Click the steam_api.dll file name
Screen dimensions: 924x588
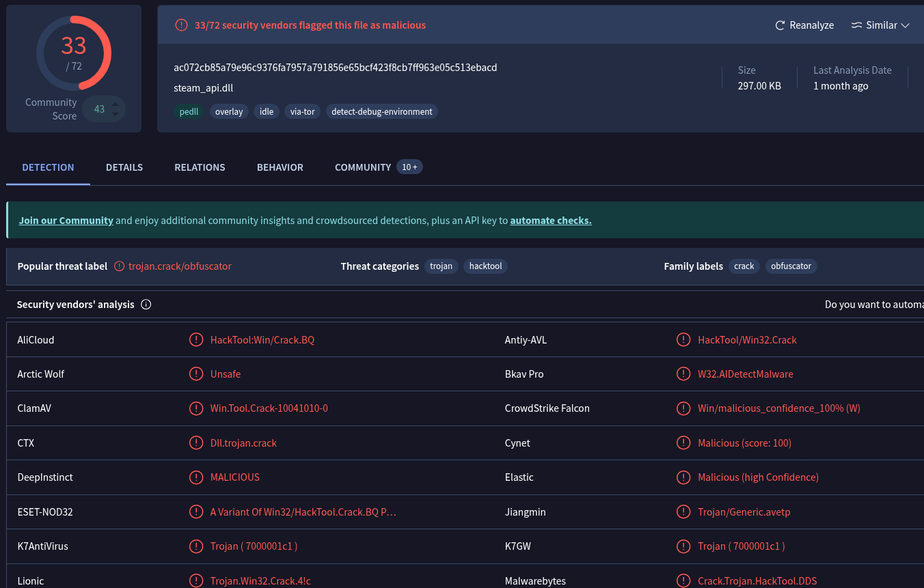[x=204, y=88]
